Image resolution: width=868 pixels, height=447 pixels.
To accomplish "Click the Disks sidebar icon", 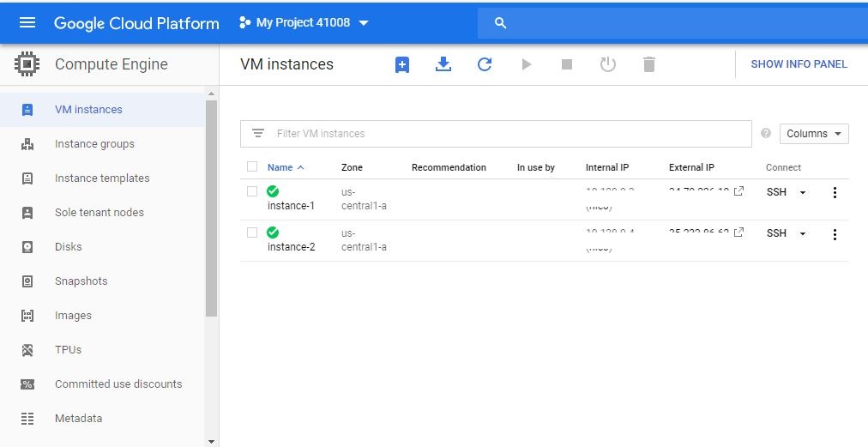I will click(27, 247).
